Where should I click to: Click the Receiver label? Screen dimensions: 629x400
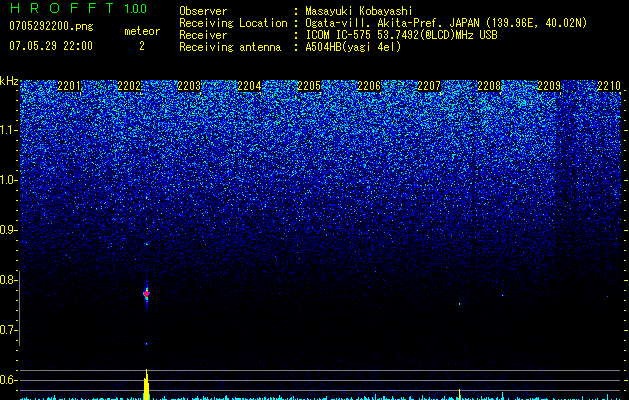point(203,35)
